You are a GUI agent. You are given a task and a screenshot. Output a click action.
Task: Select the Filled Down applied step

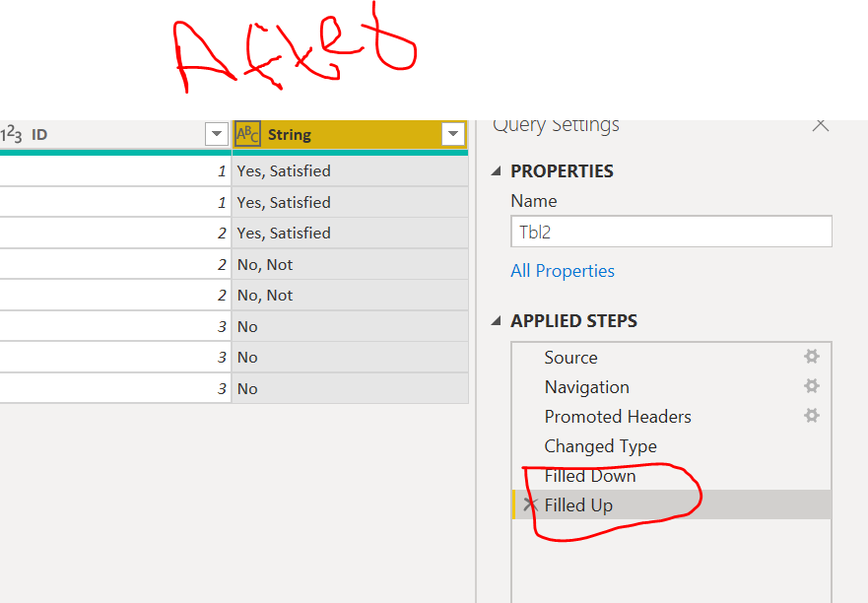[x=671, y=476]
